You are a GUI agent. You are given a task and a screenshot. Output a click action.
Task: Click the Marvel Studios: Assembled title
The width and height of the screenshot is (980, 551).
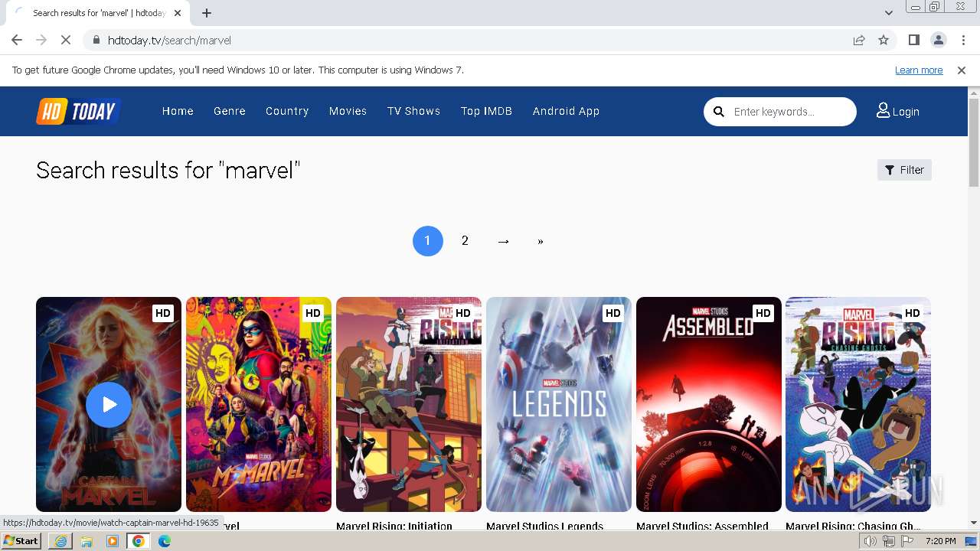702,526
